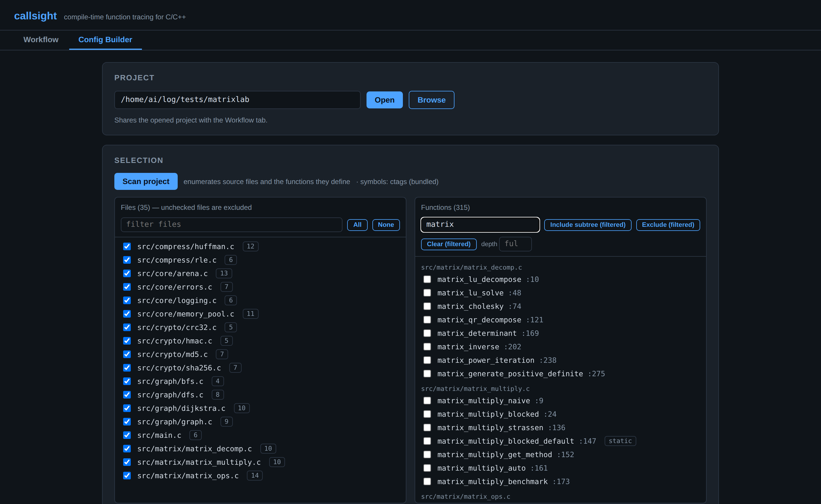Select the Config Builder tab

click(105, 40)
